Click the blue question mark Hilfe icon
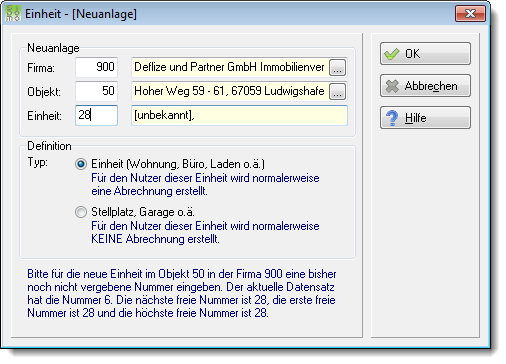506x364 pixels. tap(392, 118)
